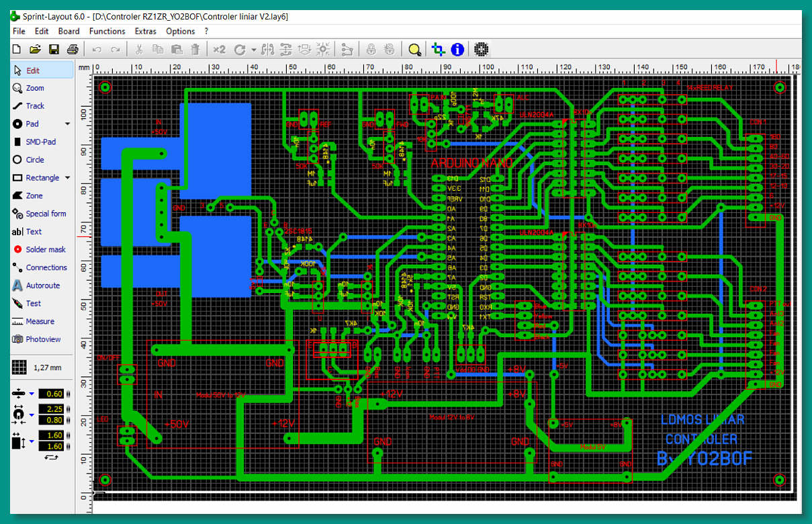812x524 pixels.
Task: Undo the last action
Action: coord(97,49)
